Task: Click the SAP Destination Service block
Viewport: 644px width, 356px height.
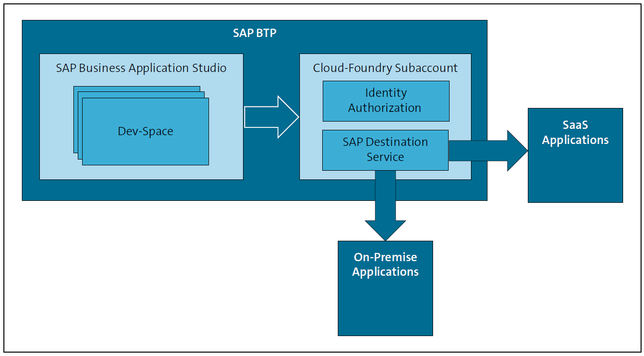Action: click(385, 150)
